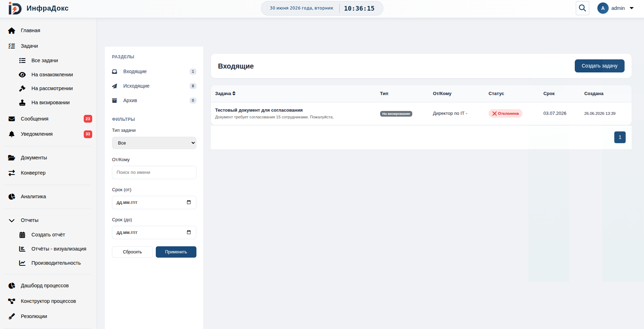Open calendar picker in Срок (от) field
Image resolution: width=644 pixels, height=329 pixels.
click(x=189, y=202)
